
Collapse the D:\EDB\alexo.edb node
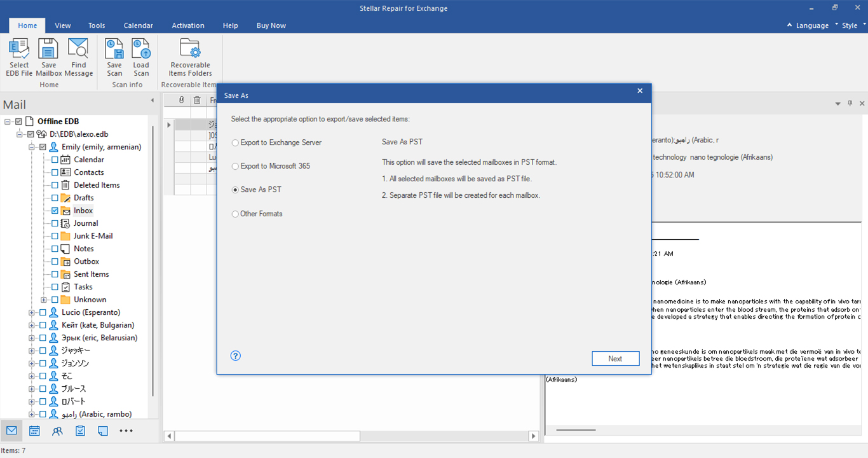click(19, 134)
